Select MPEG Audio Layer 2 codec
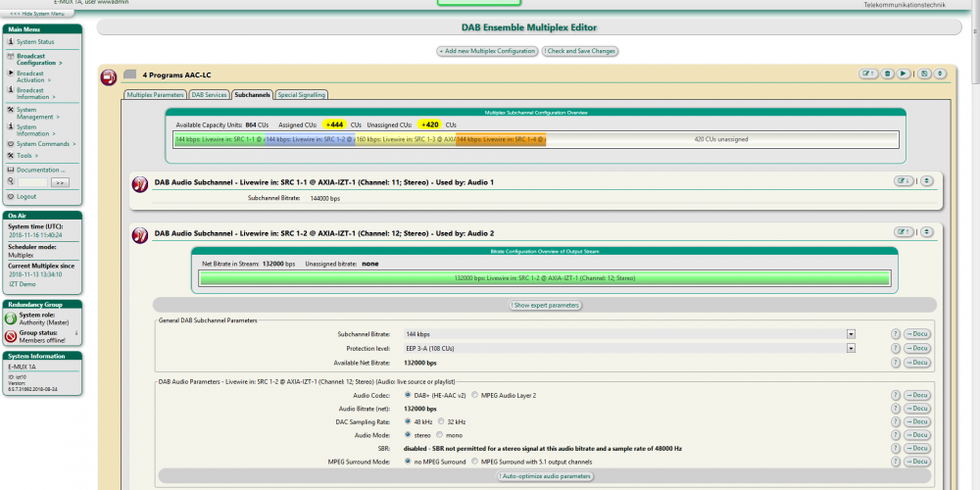980x490 pixels. [x=475, y=395]
